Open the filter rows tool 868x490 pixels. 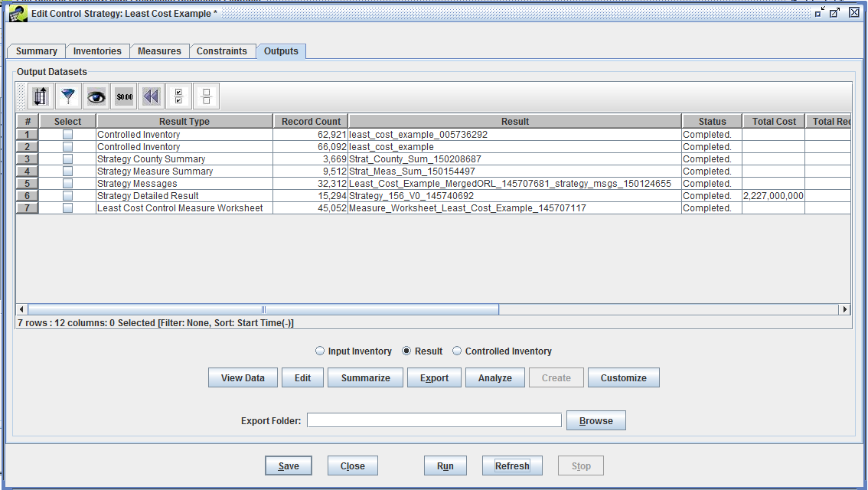[68, 96]
